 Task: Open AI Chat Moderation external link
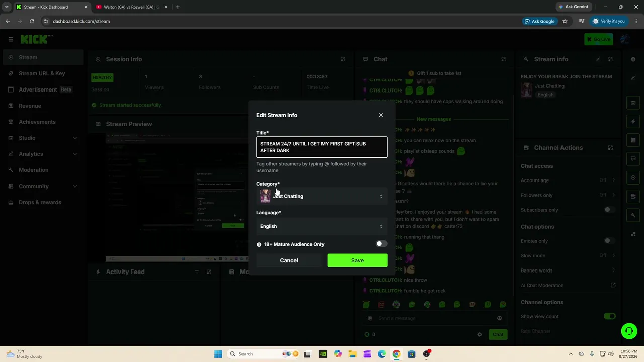tap(613, 285)
